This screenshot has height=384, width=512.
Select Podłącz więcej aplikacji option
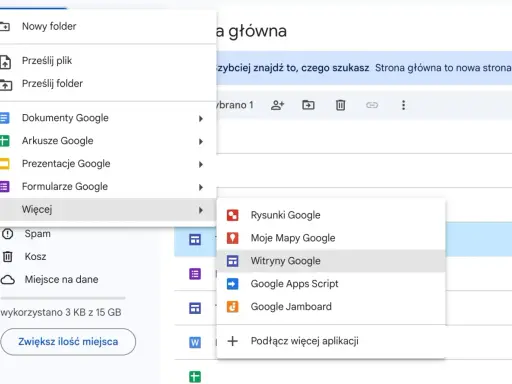[x=331, y=341]
